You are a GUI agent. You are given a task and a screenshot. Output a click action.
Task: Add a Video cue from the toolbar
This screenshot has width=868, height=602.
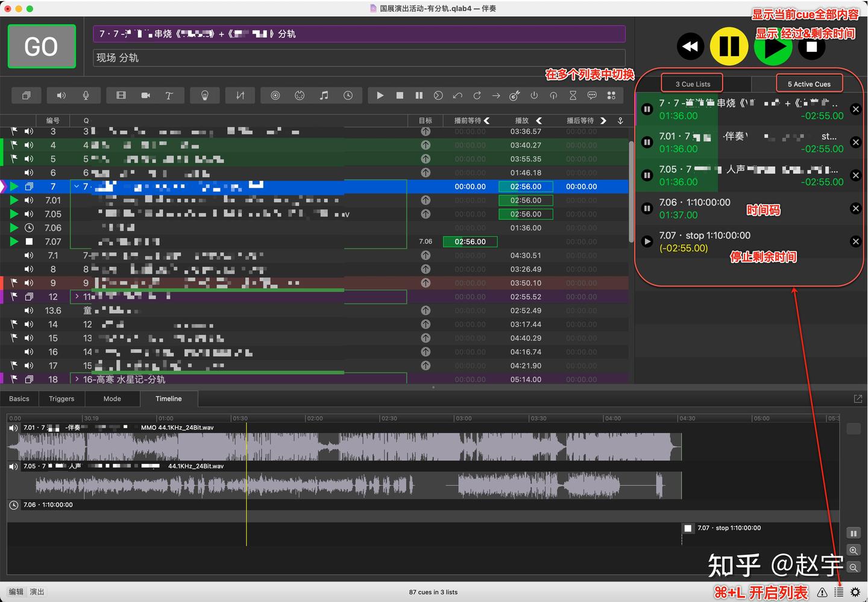point(121,95)
